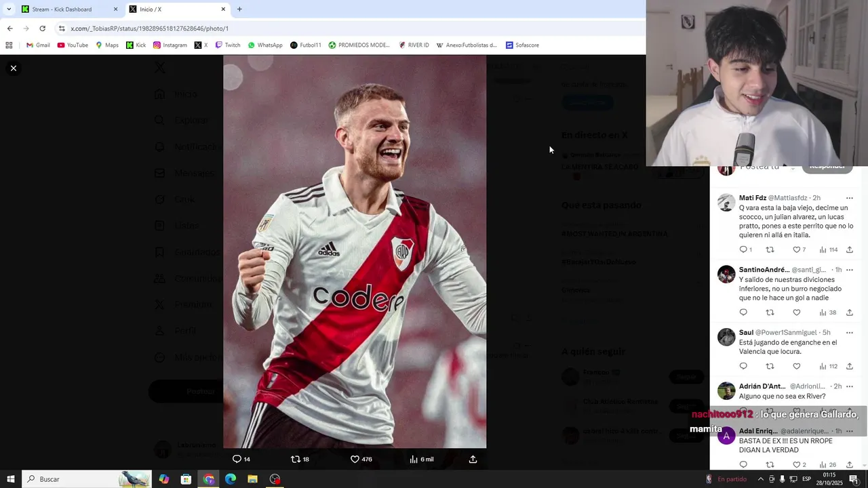Open the Futbol11 bookmark
Image resolution: width=868 pixels, height=488 pixels.
click(305, 45)
